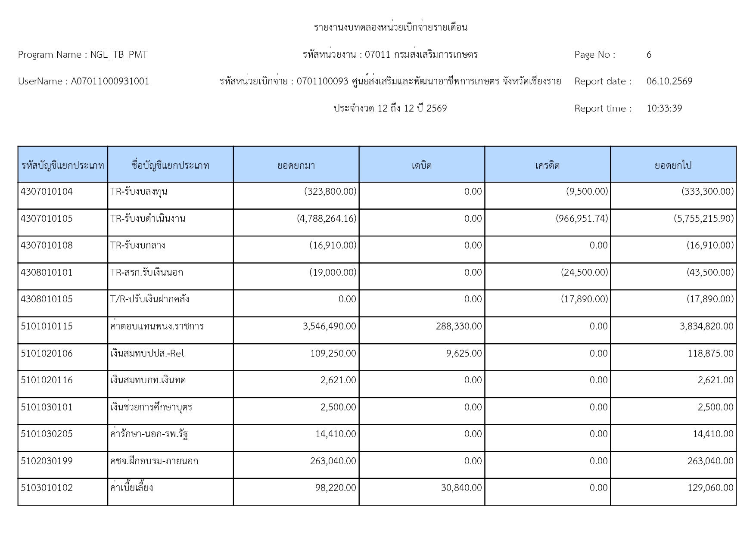Click the ending balance (5,755,215.90)

pos(704,219)
